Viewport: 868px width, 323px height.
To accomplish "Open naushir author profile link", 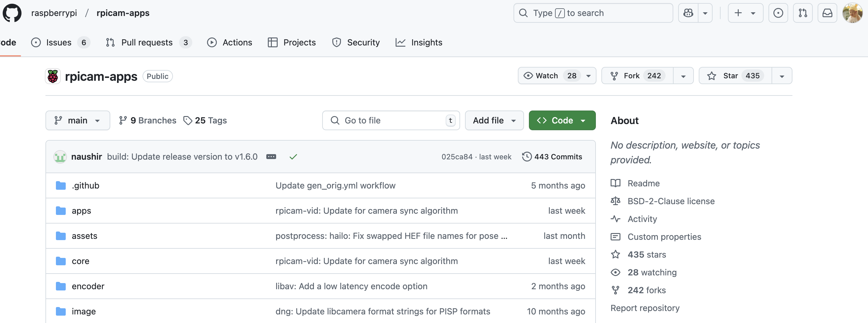I will (x=87, y=157).
